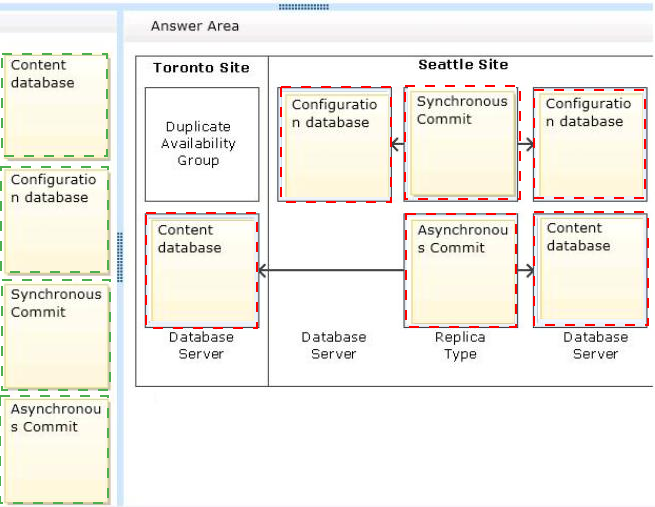
Task: Click Configuration database slot left of Synchronous Commit
Action: [335, 144]
